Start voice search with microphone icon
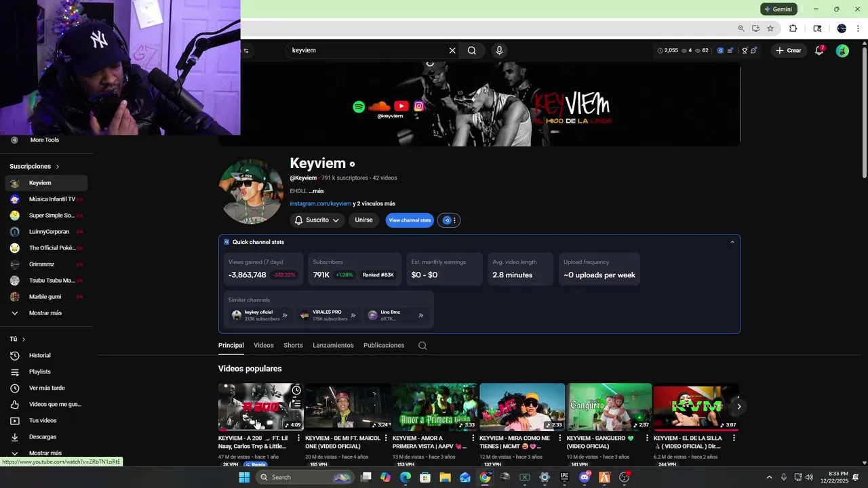The width and height of the screenshot is (868, 488). (x=499, y=50)
